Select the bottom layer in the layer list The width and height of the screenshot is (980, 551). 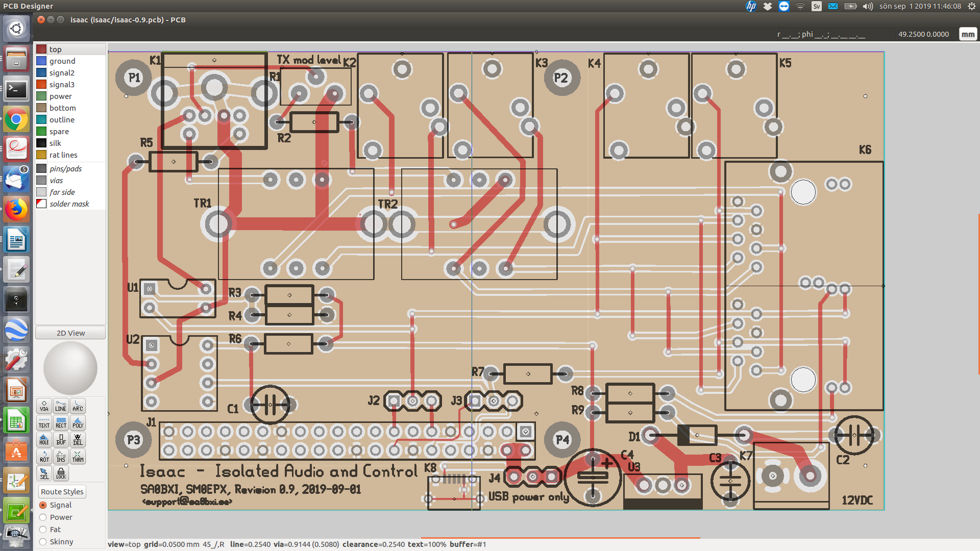pos(63,108)
